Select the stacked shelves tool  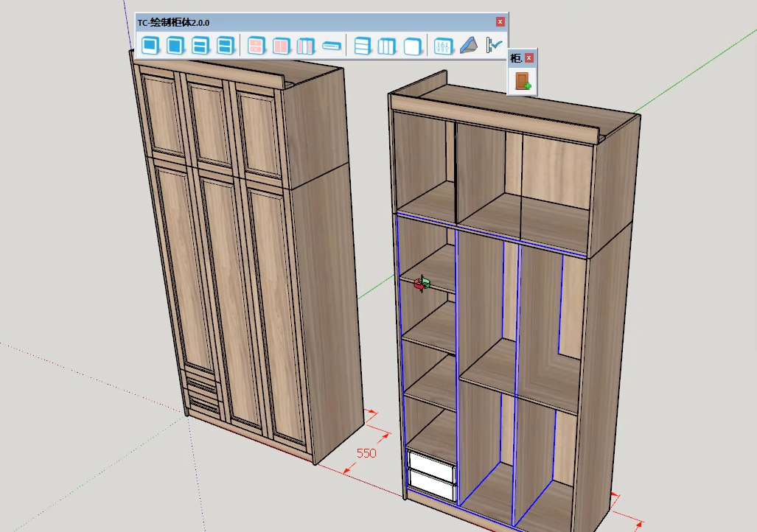click(361, 45)
